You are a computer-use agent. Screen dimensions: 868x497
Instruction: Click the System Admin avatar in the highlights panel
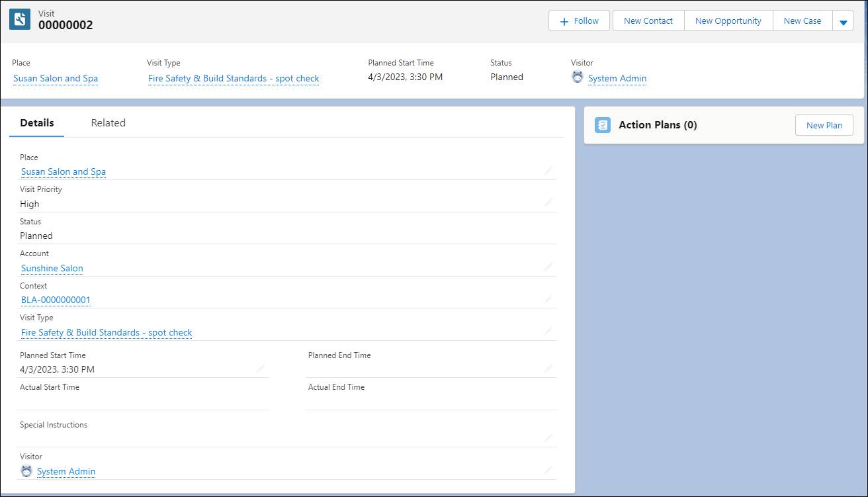click(x=577, y=77)
